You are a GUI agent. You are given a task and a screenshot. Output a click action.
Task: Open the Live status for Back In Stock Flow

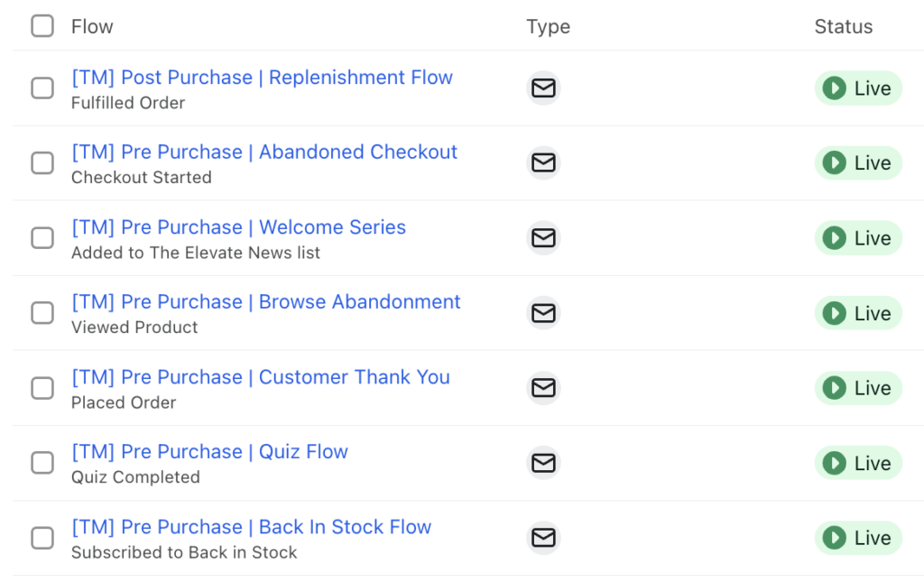pyautogui.click(x=858, y=538)
